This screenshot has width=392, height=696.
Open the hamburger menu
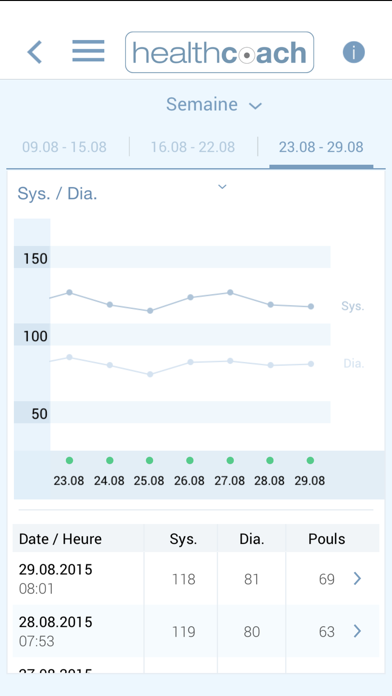[88, 51]
